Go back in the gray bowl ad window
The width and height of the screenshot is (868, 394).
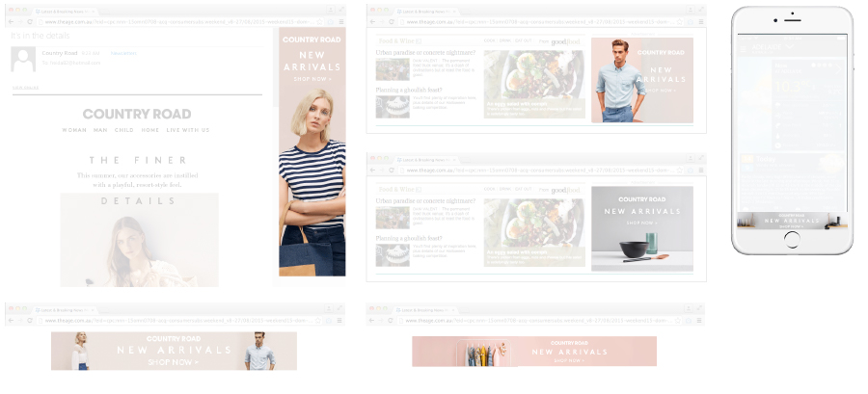pyautogui.click(x=372, y=171)
